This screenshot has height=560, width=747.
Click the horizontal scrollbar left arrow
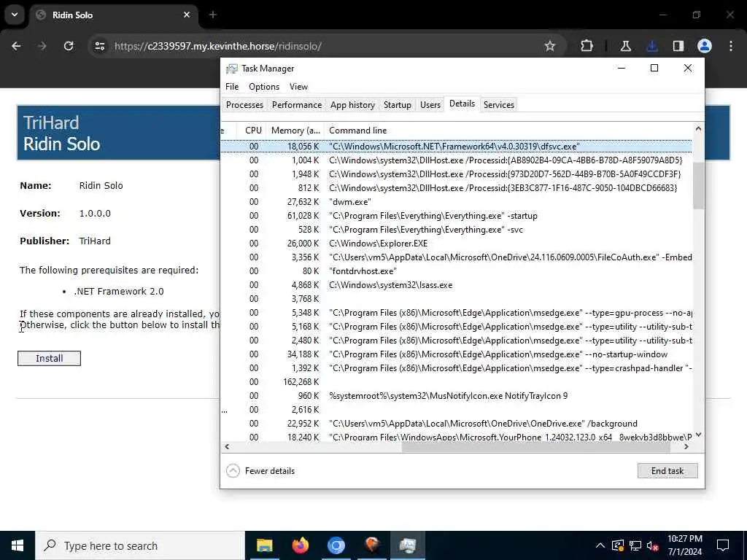click(x=227, y=447)
